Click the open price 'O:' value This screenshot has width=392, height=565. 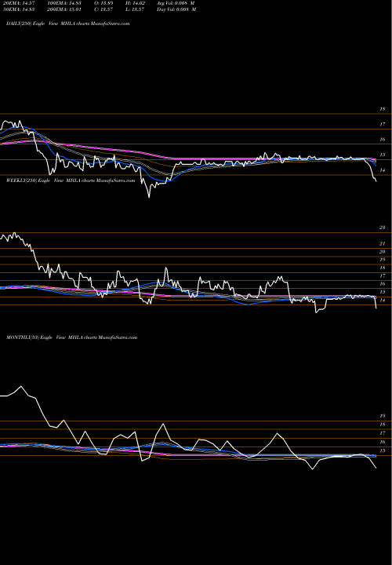[105, 2]
